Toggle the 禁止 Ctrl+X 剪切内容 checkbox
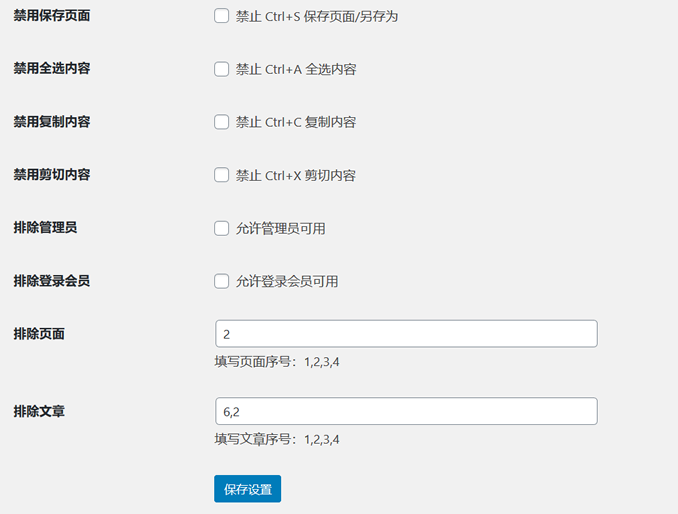 coord(222,175)
